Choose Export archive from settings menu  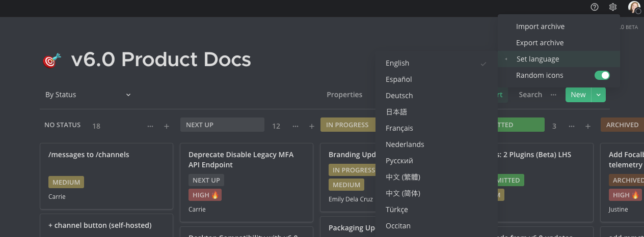(x=559, y=43)
